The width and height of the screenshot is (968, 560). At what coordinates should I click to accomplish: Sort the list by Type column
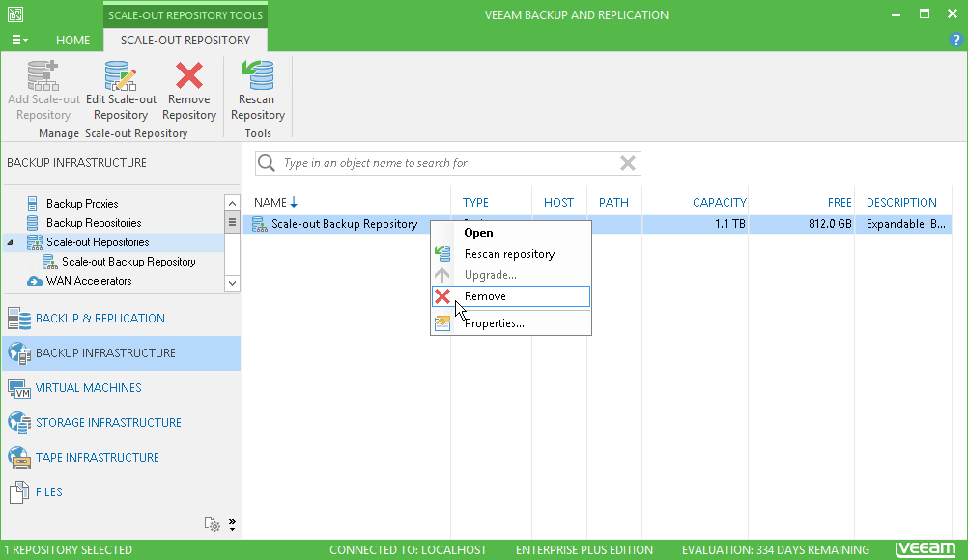point(475,203)
